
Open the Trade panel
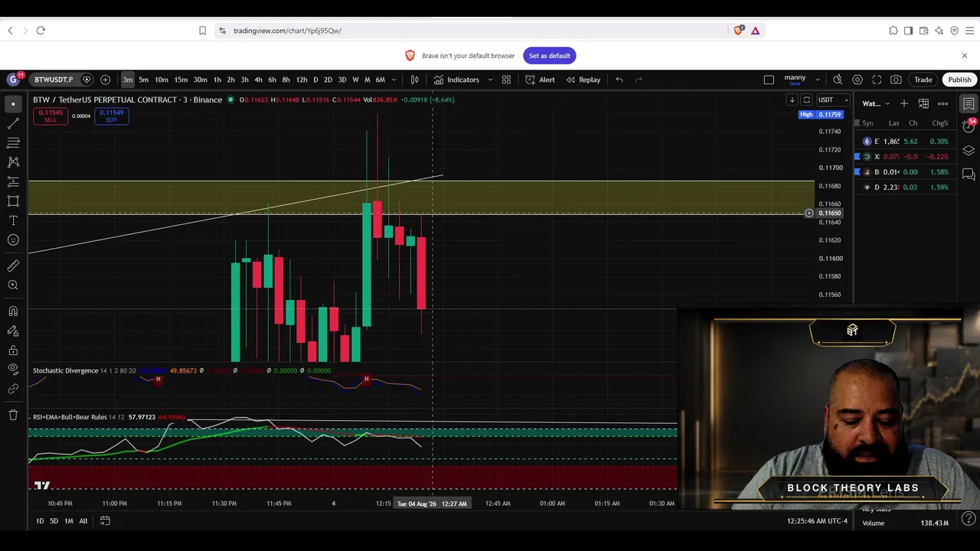(923, 80)
